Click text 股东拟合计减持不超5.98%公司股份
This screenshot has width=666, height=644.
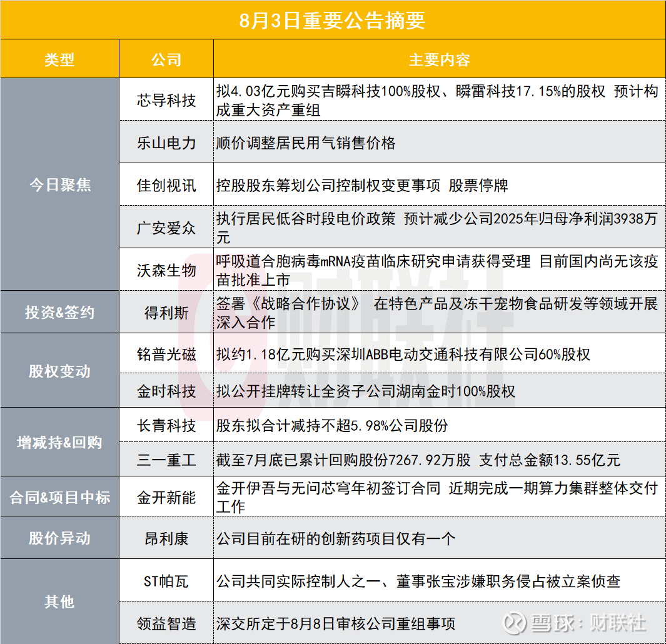tap(331, 425)
